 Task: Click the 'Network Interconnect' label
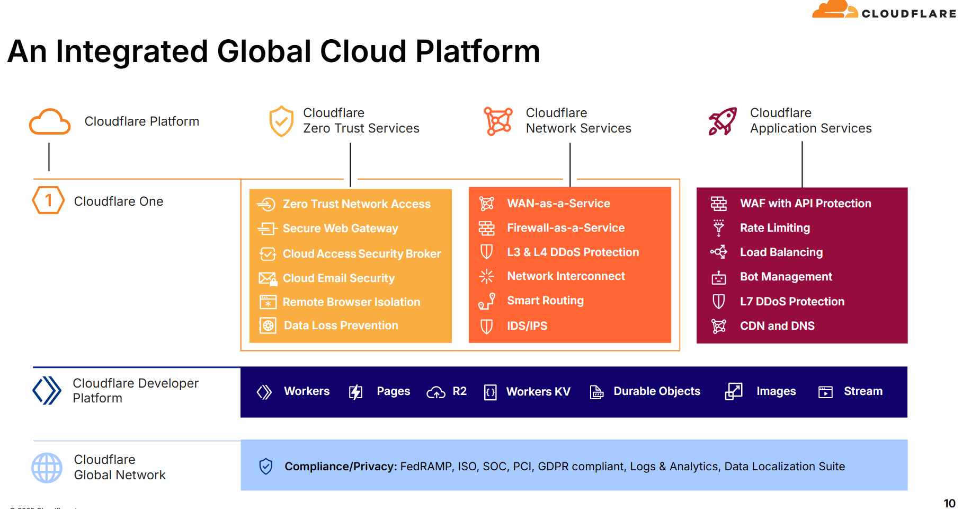click(x=566, y=276)
